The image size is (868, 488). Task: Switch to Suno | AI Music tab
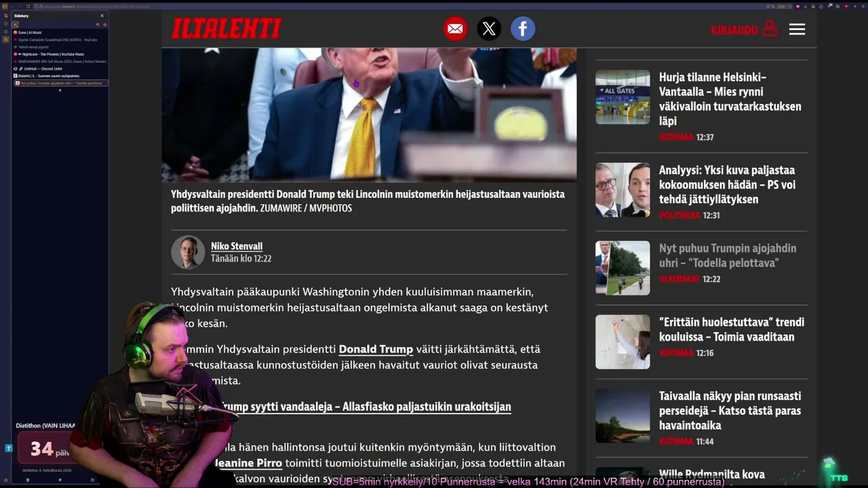tap(60, 33)
